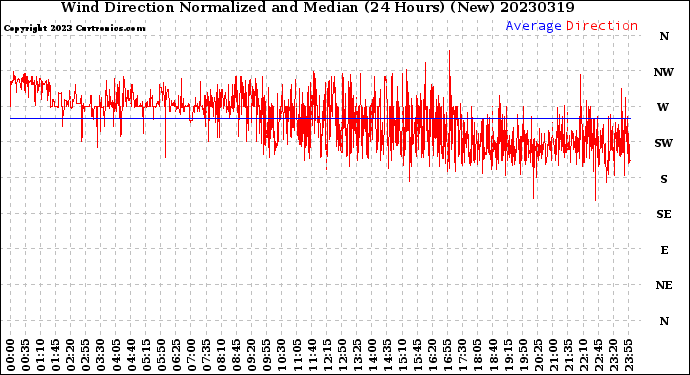Click the 06:25 time label
The image size is (690, 375).
click(x=176, y=355)
